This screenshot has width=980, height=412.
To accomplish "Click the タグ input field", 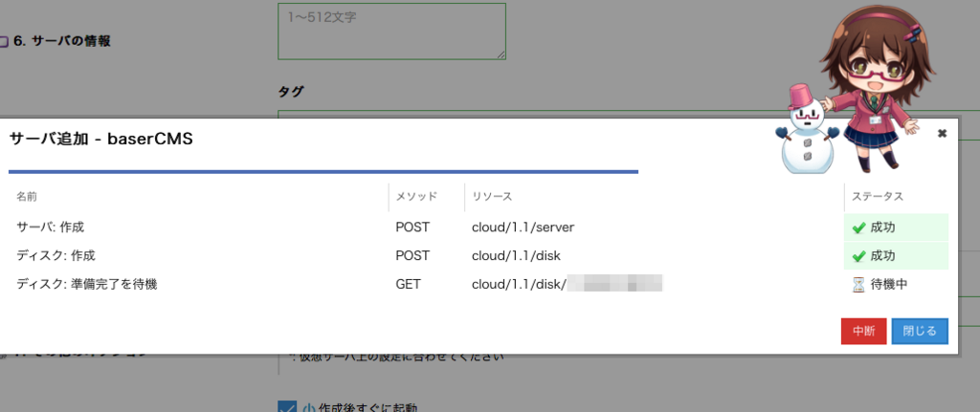I will (x=629, y=114).
